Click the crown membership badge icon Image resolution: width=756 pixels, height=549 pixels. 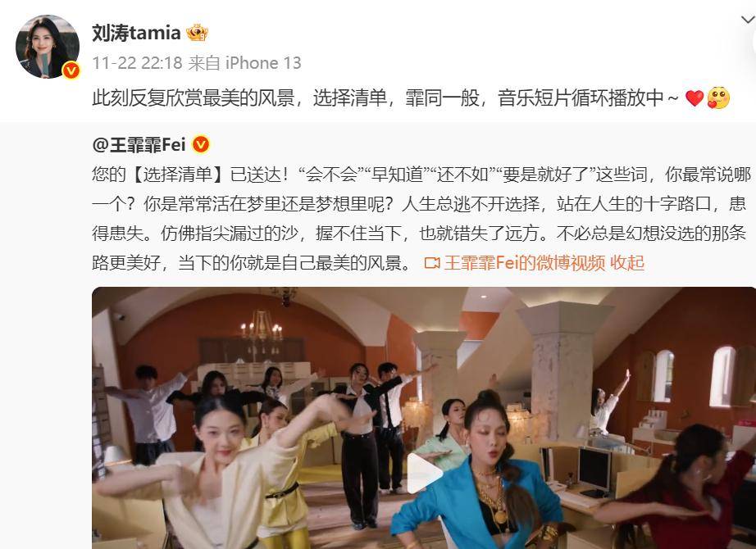(197, 33)
